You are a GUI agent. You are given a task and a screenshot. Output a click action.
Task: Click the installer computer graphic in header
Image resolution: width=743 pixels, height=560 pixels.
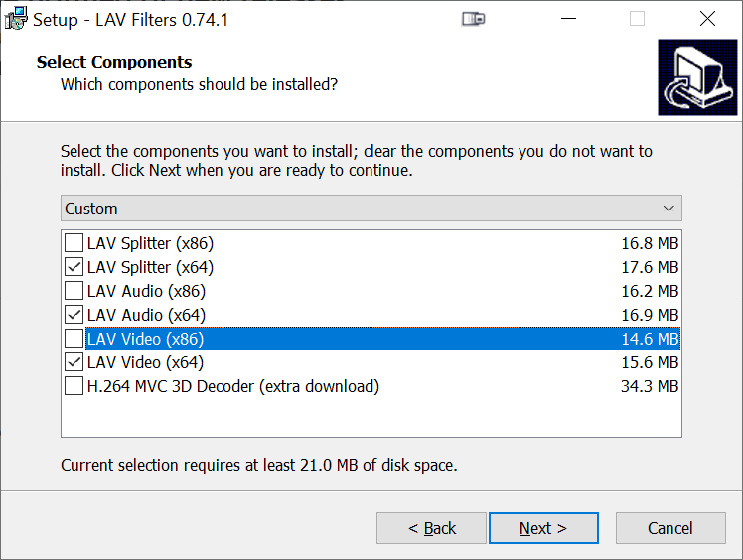tap(697, 77)
